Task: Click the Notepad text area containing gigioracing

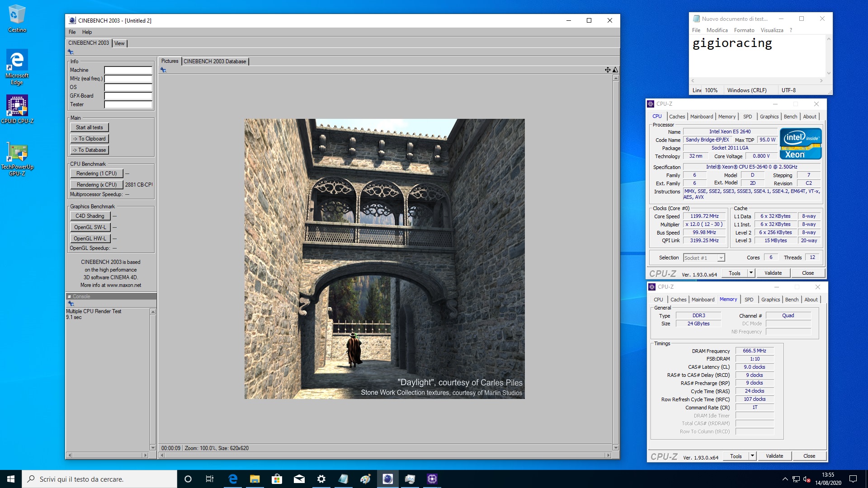Action: (x=758, y=56)
